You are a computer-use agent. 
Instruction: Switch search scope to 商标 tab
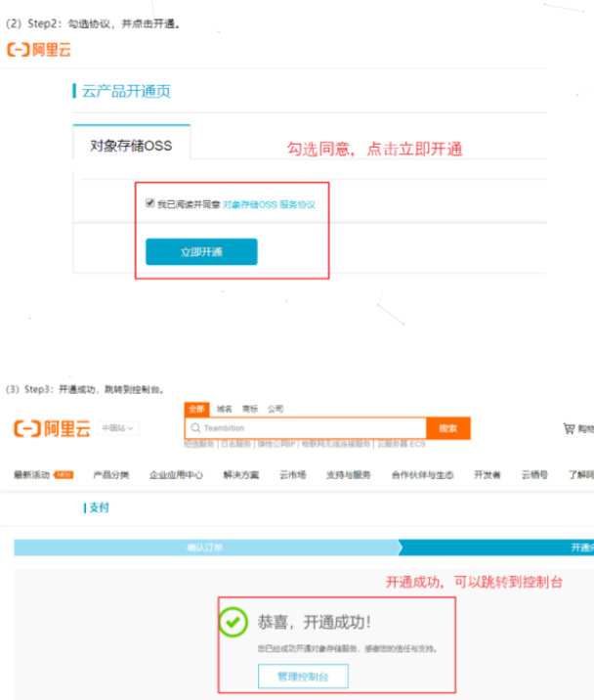pyautogui.click(x=250, y=409)
